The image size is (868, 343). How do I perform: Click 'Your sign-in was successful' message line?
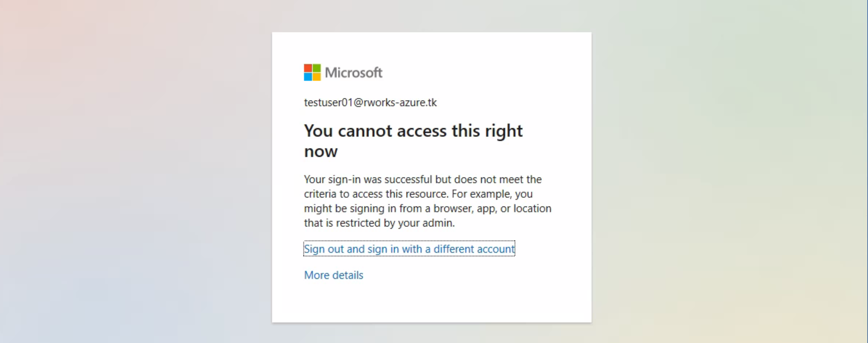point(423,179)
